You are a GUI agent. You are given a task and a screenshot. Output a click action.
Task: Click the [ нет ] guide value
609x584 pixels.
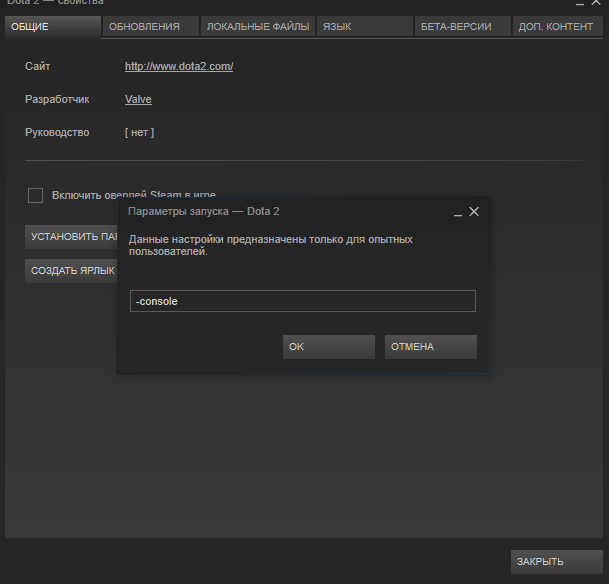point(139,132)
